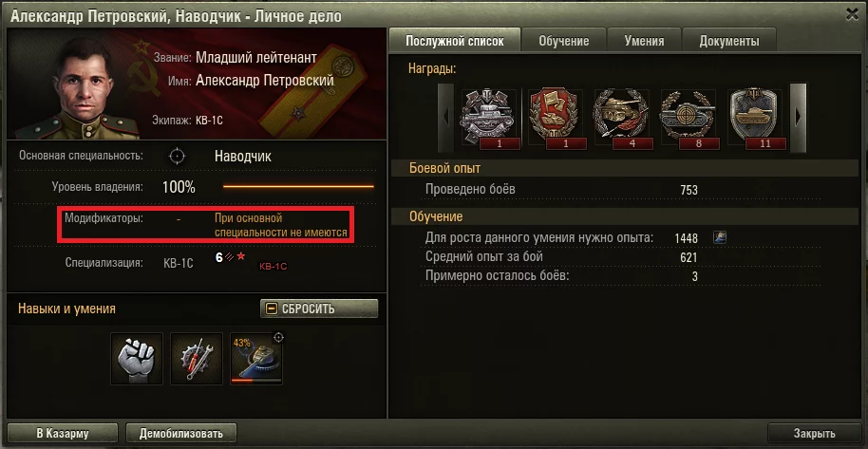This screenshot has height=449, width=868.
Task: Select the Brothers in Arms fist skill icon
Action: point(137,358)
